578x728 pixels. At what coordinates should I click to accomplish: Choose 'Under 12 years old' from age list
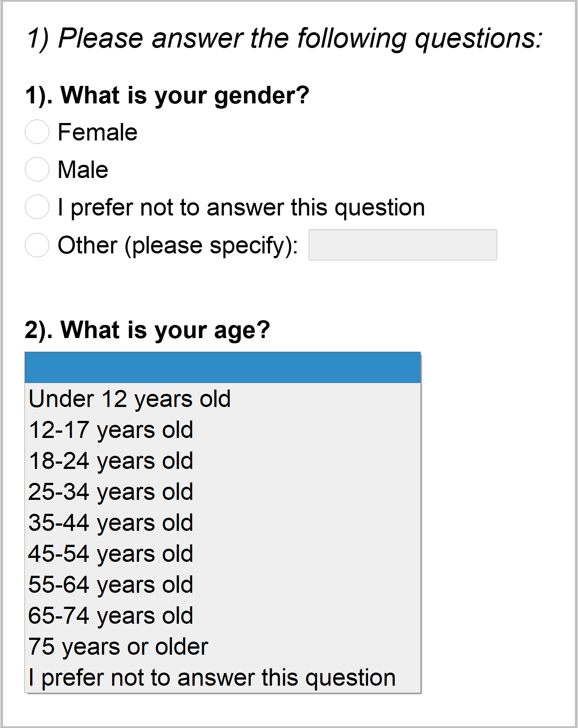click(x=223, y=399)
